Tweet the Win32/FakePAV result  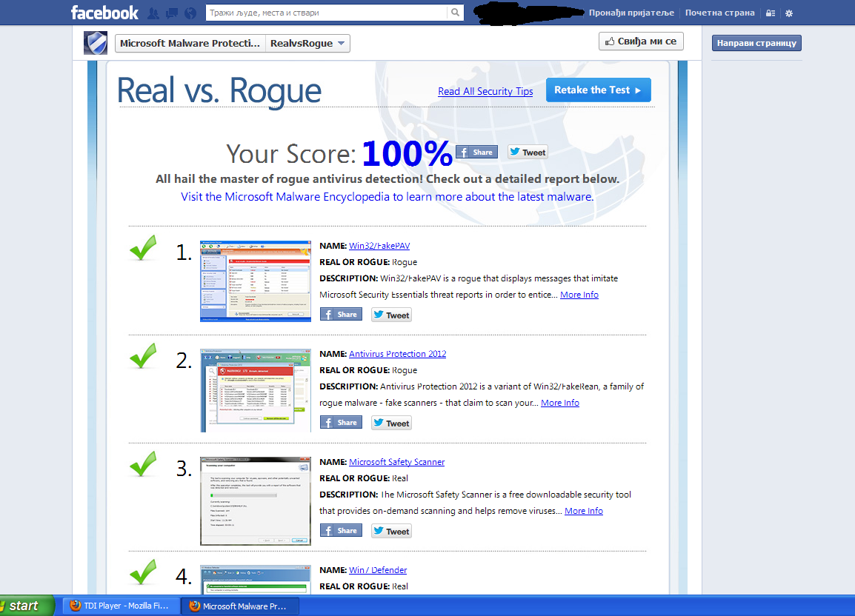391,315
